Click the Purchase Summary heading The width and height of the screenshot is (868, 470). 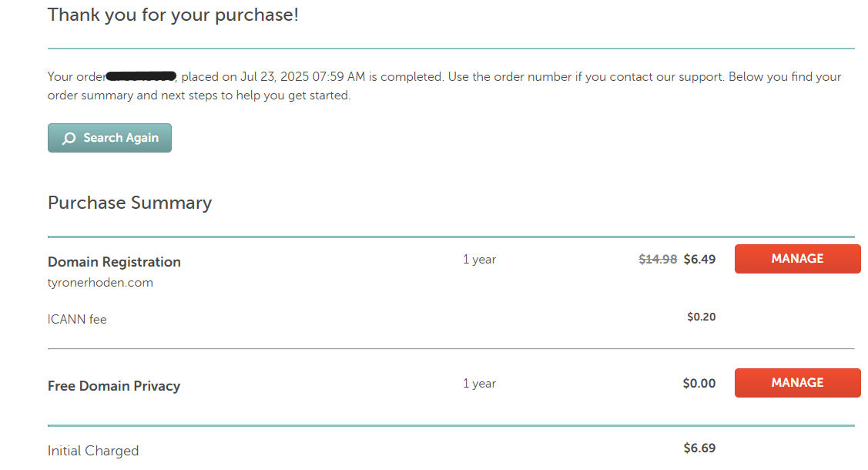[129, 203]
